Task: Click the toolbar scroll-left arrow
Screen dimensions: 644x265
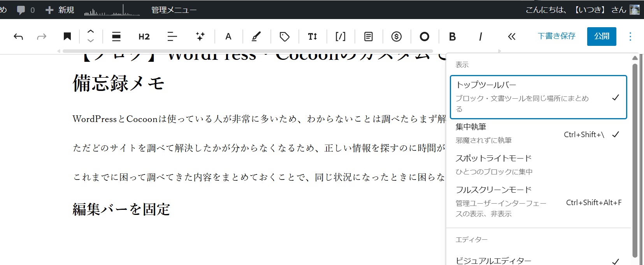Action: 59,51
